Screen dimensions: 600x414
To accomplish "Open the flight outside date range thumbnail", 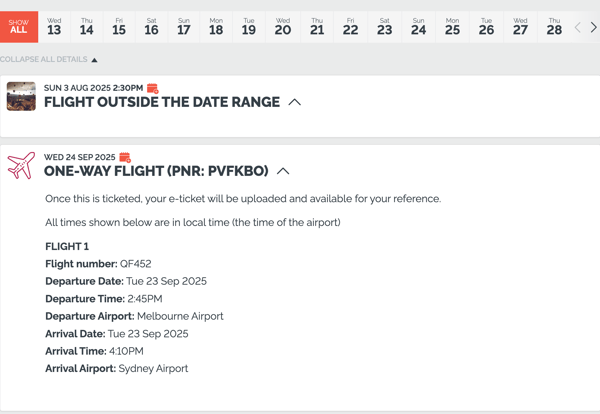I will pos(21,96).
